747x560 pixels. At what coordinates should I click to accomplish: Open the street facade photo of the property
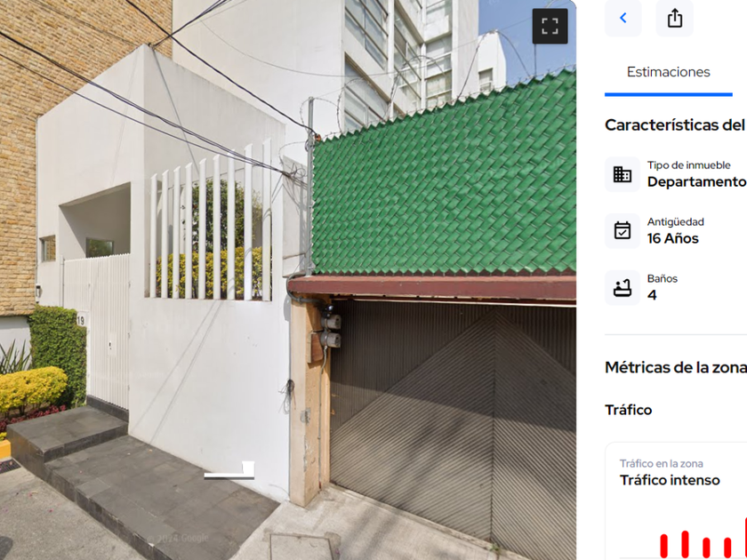coord(288,280)
